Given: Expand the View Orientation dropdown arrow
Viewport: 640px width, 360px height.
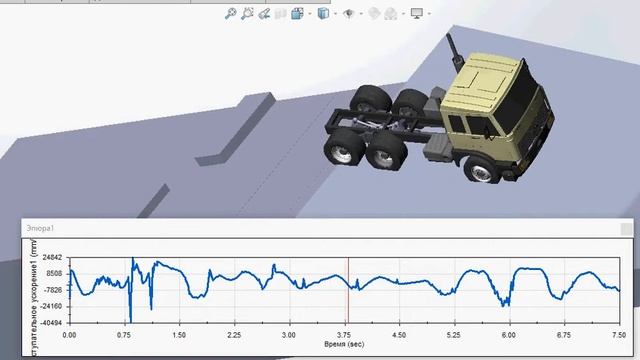Looking at the screenshot, I should click(309, 14).
